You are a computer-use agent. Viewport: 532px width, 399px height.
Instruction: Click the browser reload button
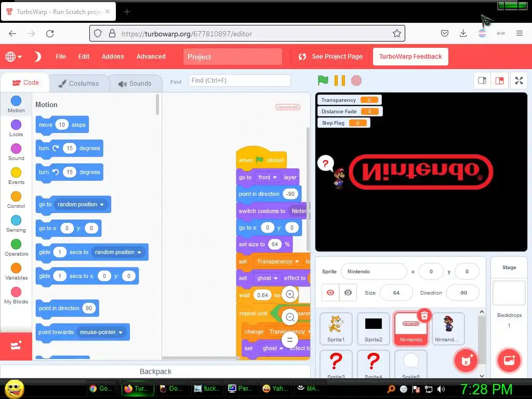tap(50, 34)
